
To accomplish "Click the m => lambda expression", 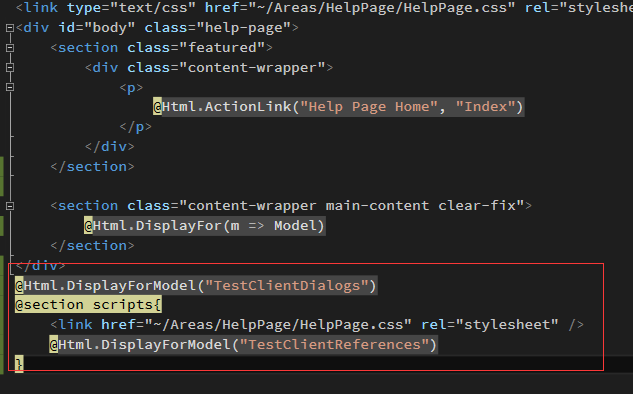I will (247, 226).
